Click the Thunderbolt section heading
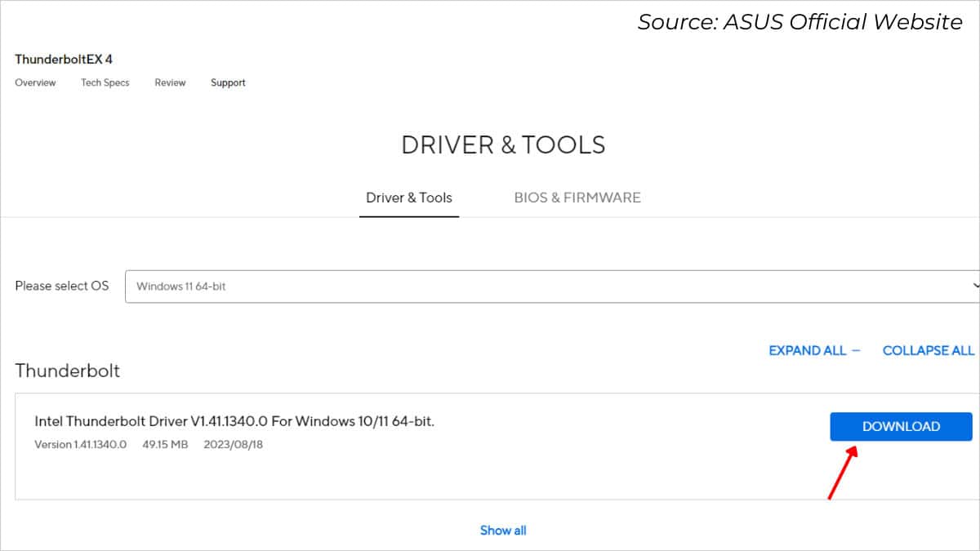This screenshot has height=551, width=980. click(68, 371)
